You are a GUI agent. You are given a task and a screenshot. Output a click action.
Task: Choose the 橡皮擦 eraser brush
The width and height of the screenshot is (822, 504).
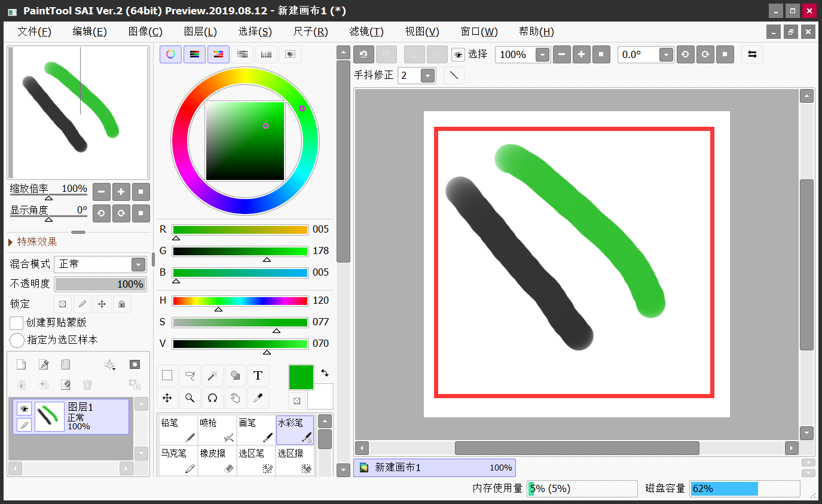coord(217,460)
